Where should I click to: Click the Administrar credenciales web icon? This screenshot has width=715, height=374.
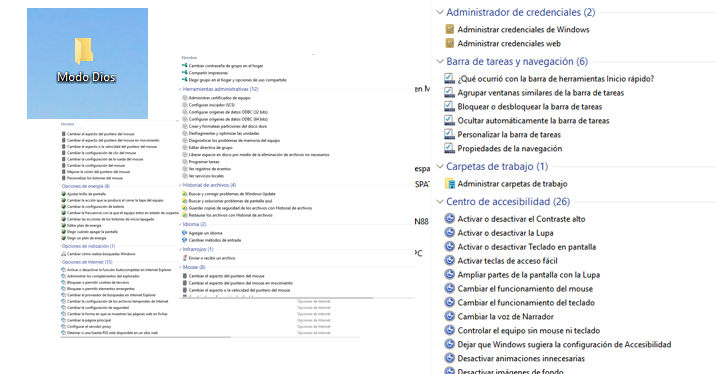pos(450,43)
